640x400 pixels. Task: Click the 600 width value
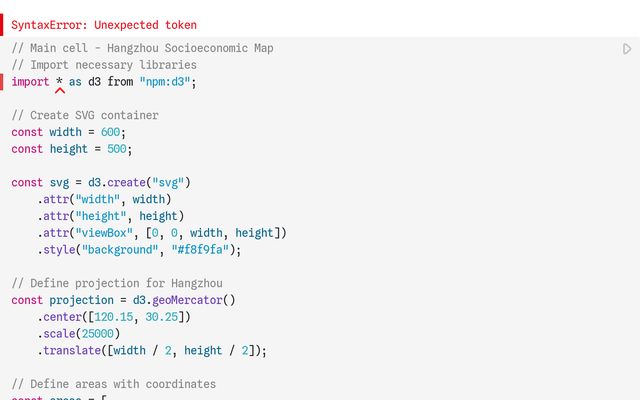click(110, 132)
